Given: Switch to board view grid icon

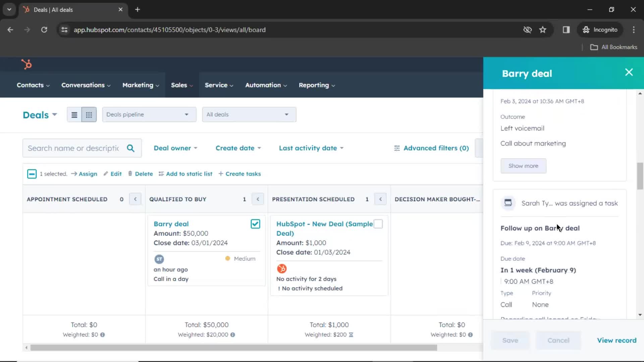Looking at the screenshot, I should [89, 115].
